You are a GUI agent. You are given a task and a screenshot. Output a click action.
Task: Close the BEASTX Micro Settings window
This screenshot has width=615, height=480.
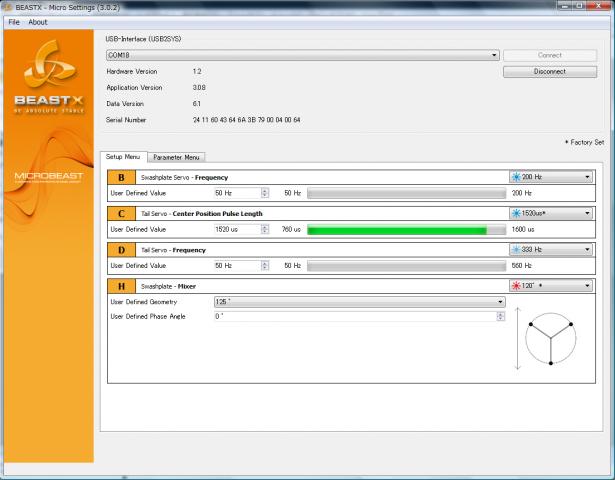(599, 5)
